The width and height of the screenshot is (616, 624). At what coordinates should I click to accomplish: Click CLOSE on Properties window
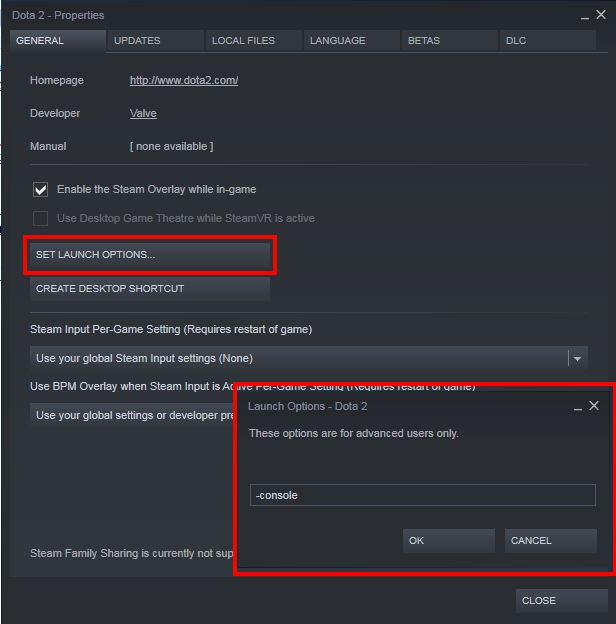[x=562, y=601]
